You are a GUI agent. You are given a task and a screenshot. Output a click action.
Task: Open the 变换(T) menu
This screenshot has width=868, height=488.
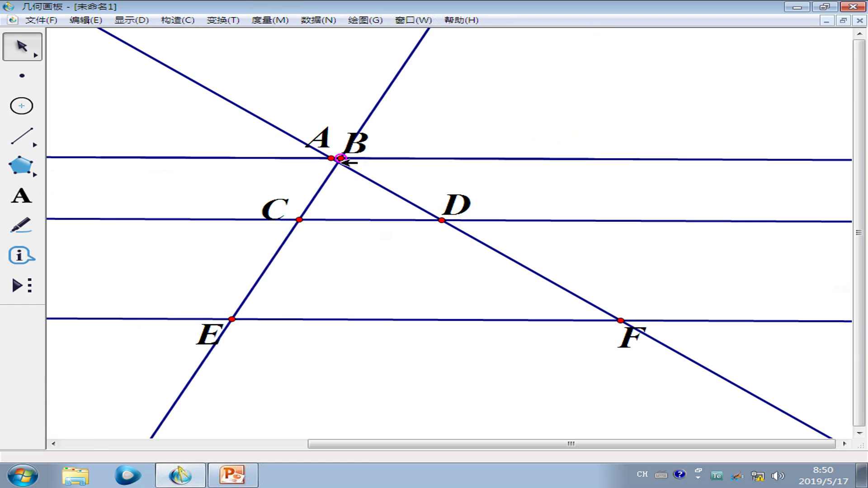coord(223,20)
